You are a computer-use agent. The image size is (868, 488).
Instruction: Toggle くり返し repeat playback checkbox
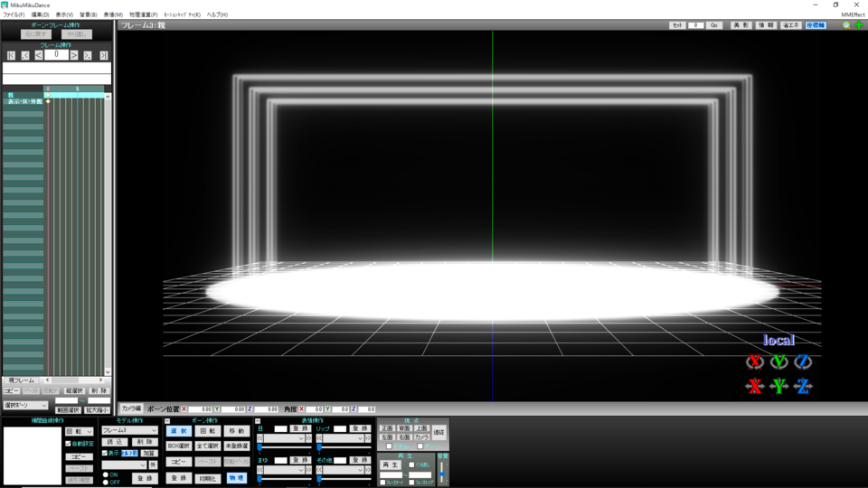click(411, 465)
